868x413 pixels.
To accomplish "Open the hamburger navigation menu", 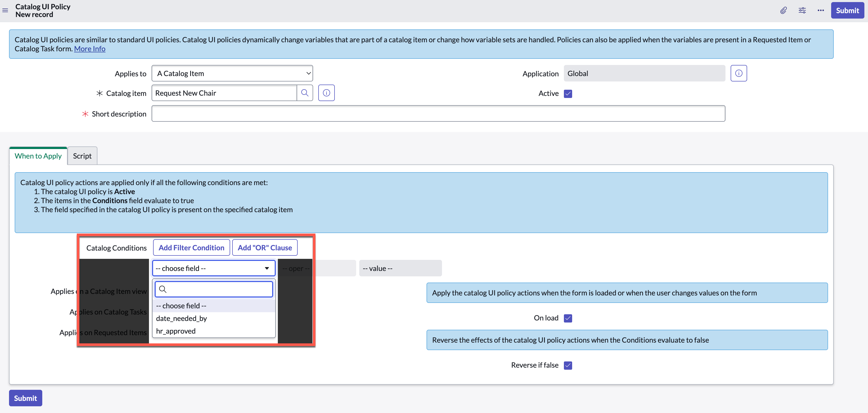I will [x=5, y=11].
